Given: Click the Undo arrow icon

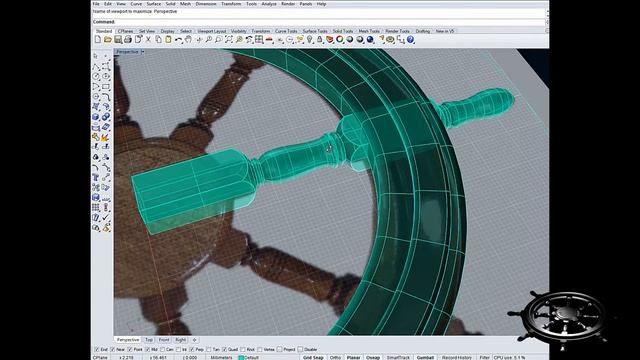Looking at the screenshot, I should [x=178, y=40].
